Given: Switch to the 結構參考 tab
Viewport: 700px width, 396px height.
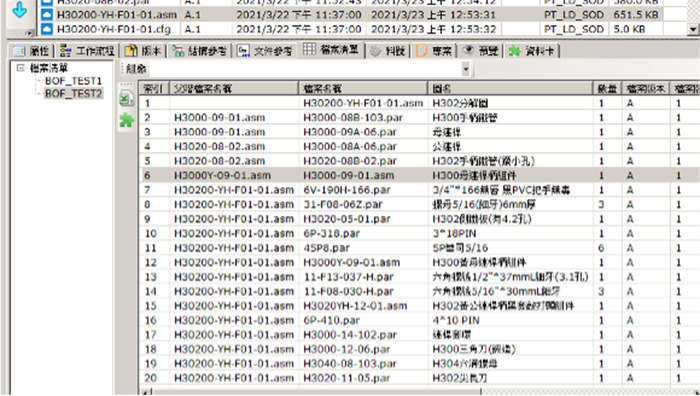Looking at the screenshot, I should (x=199, y=51).
